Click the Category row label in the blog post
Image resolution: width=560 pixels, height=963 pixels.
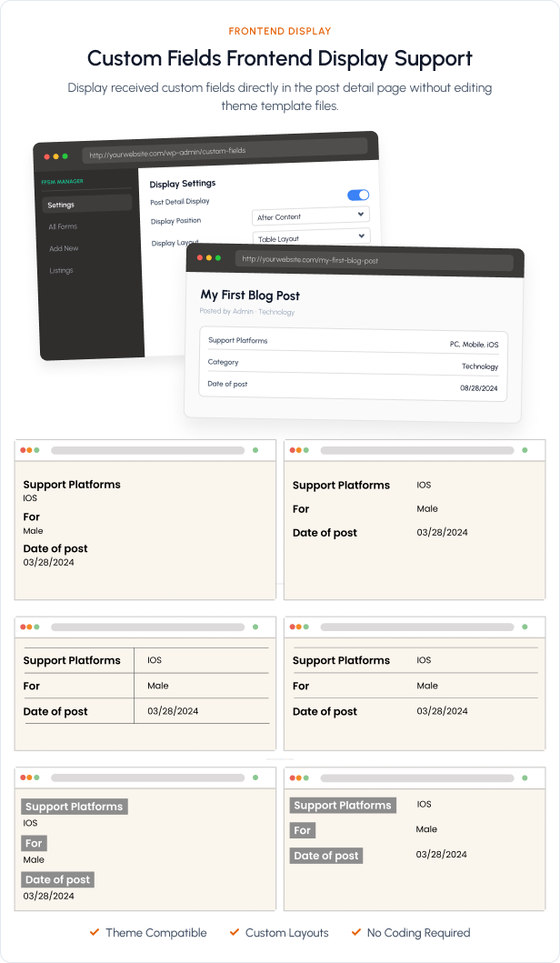(223, 362)
